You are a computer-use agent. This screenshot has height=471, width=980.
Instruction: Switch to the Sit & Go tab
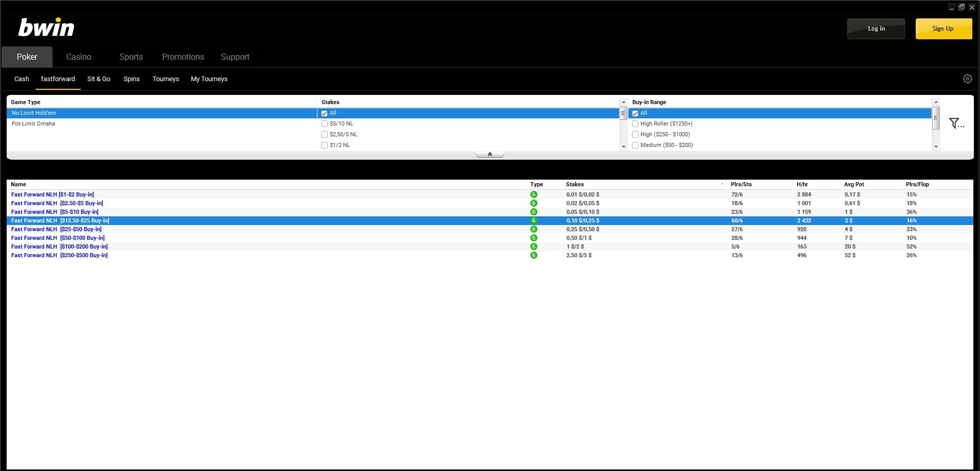coord(99,79)
